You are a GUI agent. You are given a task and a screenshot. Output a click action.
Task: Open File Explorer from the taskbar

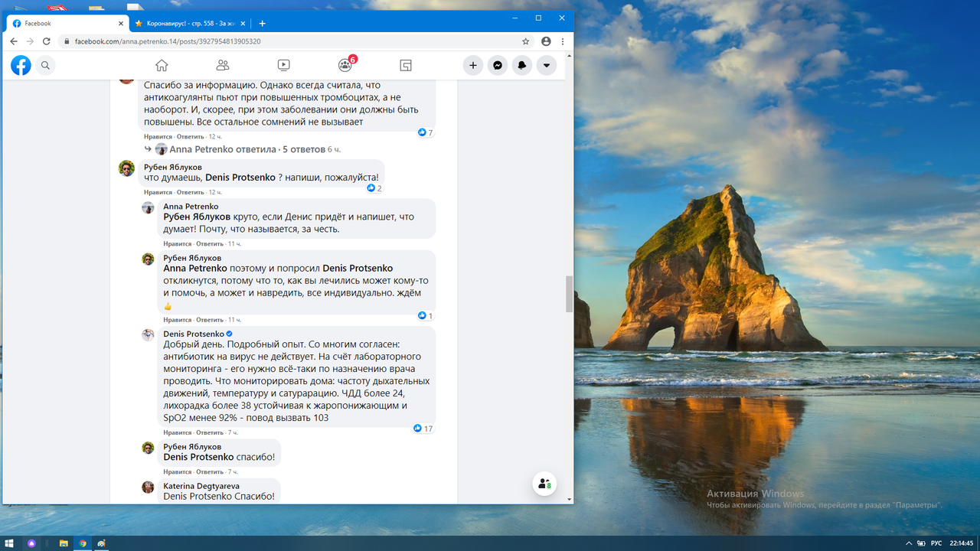pyautogui.click(x=64, y=543)
